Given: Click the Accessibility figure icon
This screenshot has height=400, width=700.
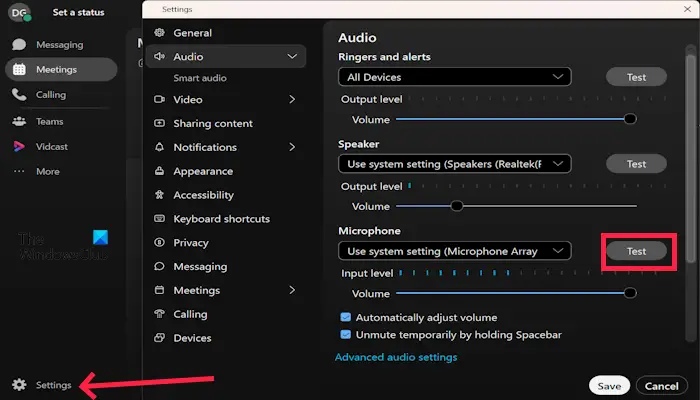Looking at the screenshot, I should coord(159,195).
